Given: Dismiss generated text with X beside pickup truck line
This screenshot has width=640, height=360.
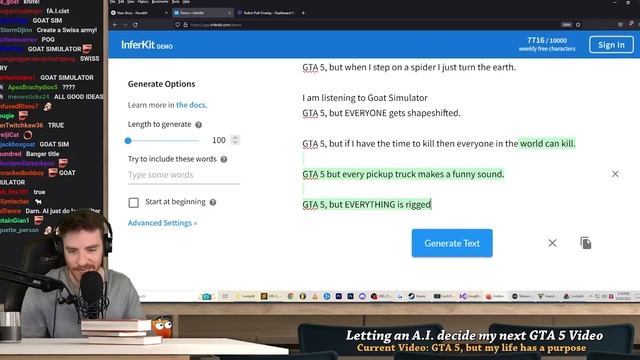Looking at the screenshot, I should (615, 174).
